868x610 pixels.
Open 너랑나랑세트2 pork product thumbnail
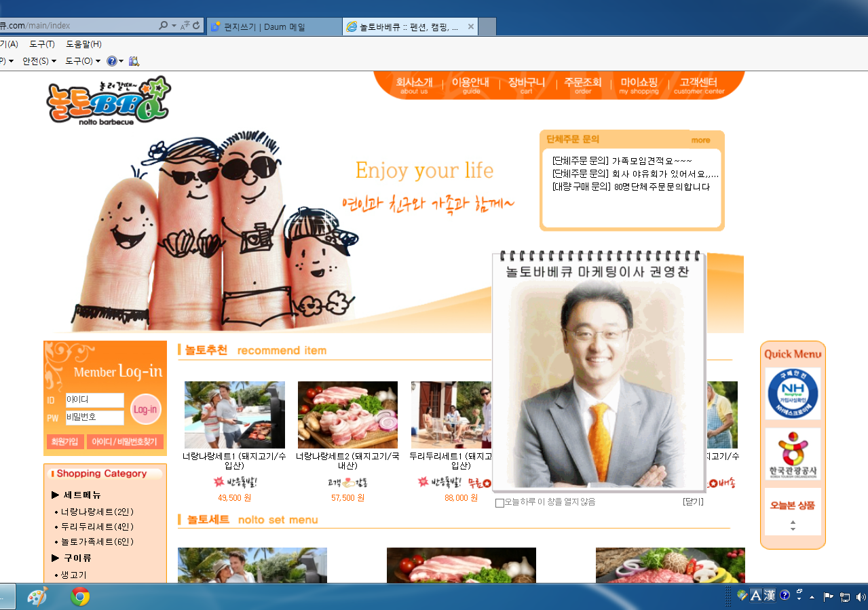pos(347,415)
